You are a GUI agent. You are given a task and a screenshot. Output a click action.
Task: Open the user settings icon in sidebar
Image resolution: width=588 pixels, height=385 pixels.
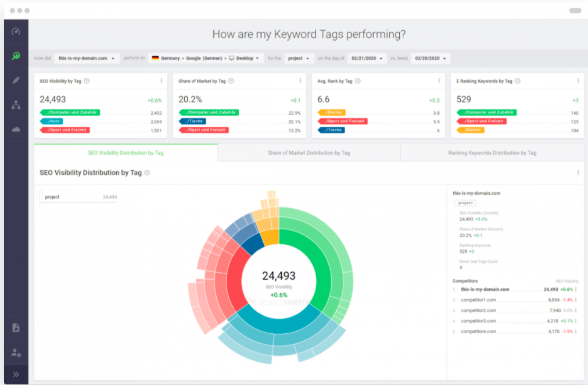coord(16,352)
